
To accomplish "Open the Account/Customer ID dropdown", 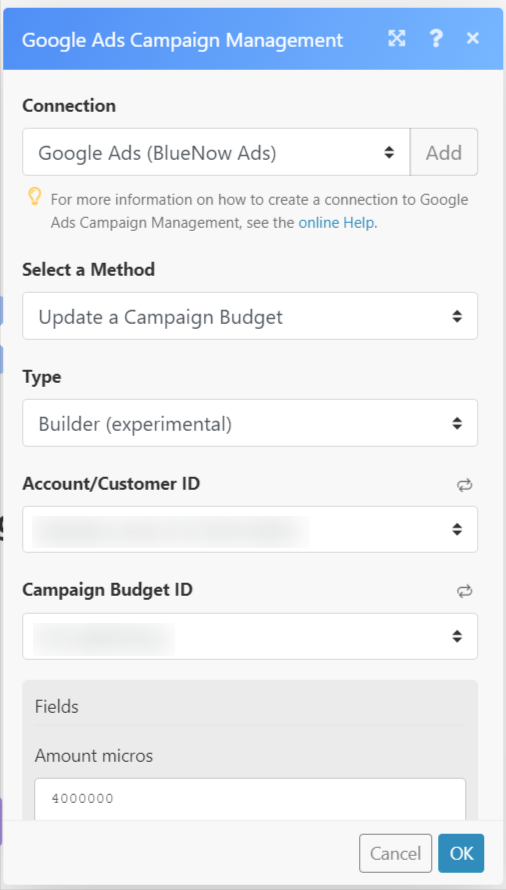I will click(250, 529).
